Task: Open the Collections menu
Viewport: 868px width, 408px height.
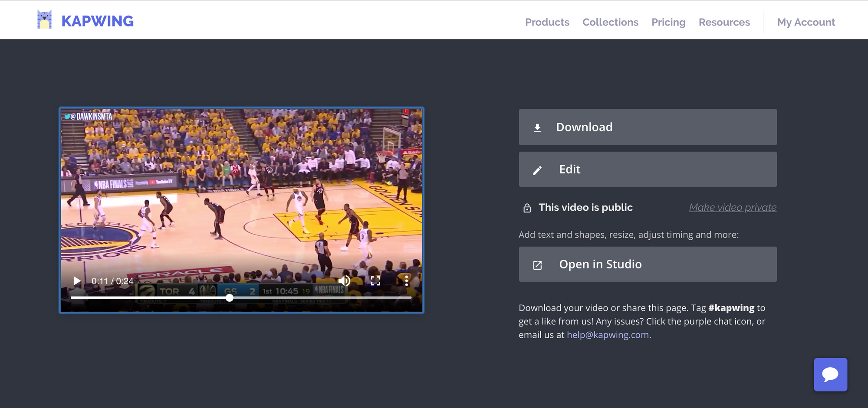Action: coord(610,22)
